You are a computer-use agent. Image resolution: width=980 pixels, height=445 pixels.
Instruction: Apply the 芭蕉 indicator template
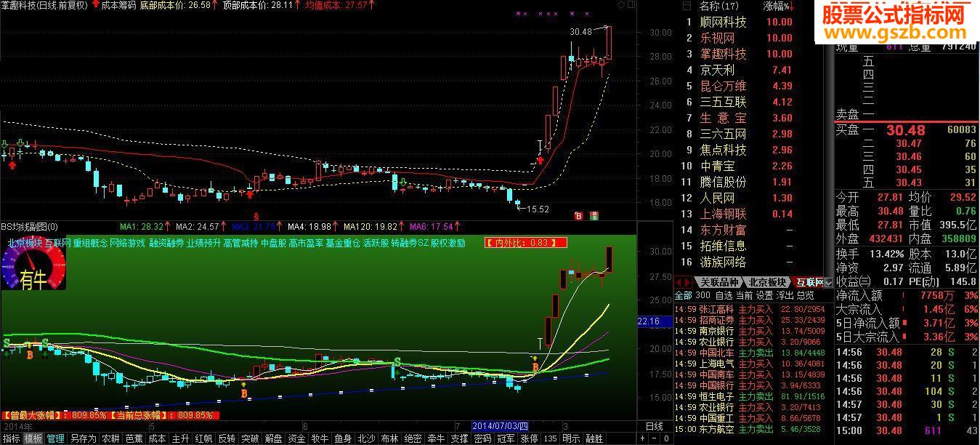(134, 439)
